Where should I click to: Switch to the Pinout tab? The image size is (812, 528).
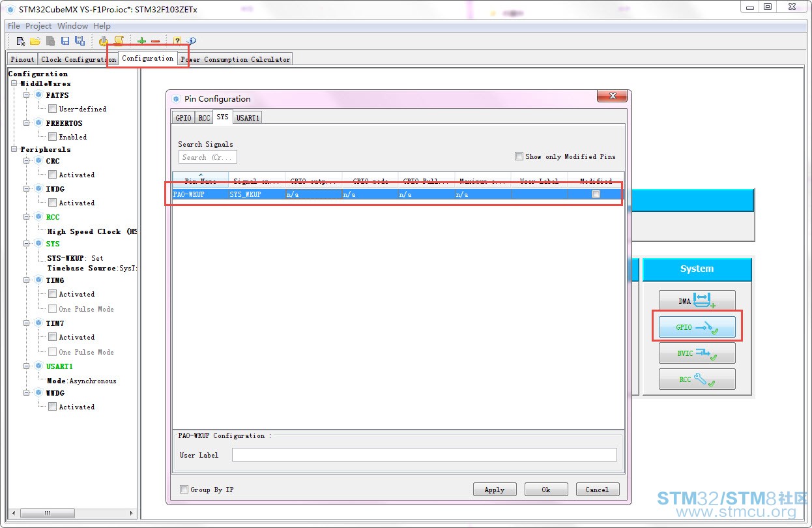(x=22, y=59)
